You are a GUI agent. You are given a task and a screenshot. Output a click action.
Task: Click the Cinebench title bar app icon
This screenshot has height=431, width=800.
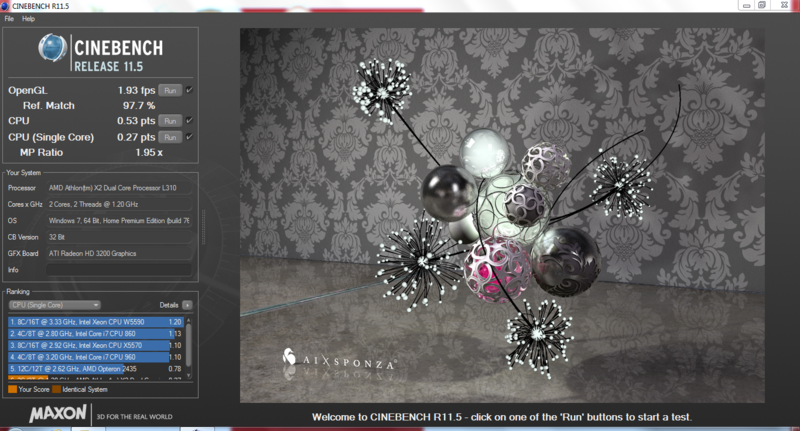[x=5, y=6]
